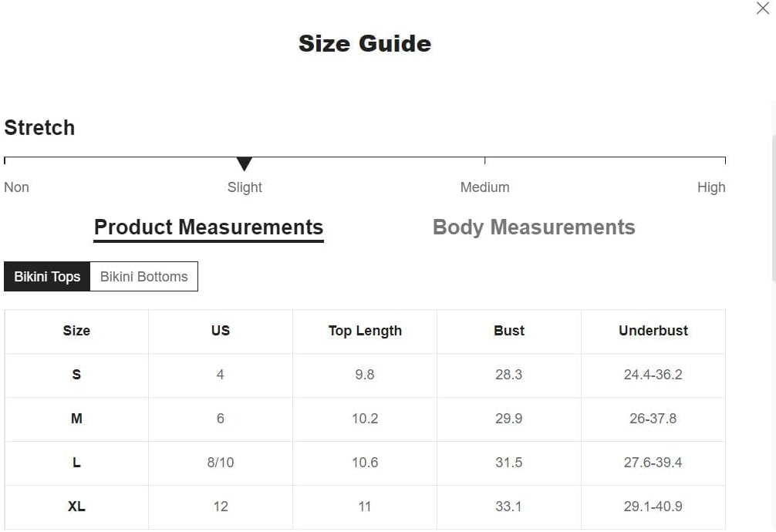776x532 pixels.
Task: Click the Underbust column header
Action: tap(653, 331)
